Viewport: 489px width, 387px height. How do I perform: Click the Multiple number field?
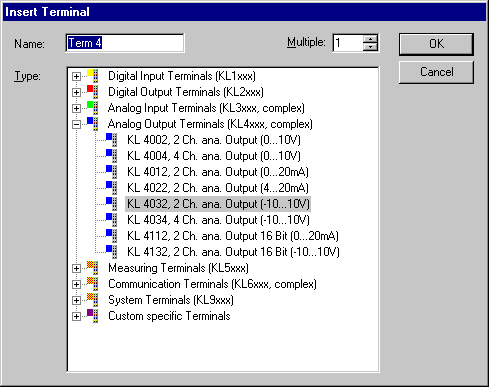click(348, 43)
